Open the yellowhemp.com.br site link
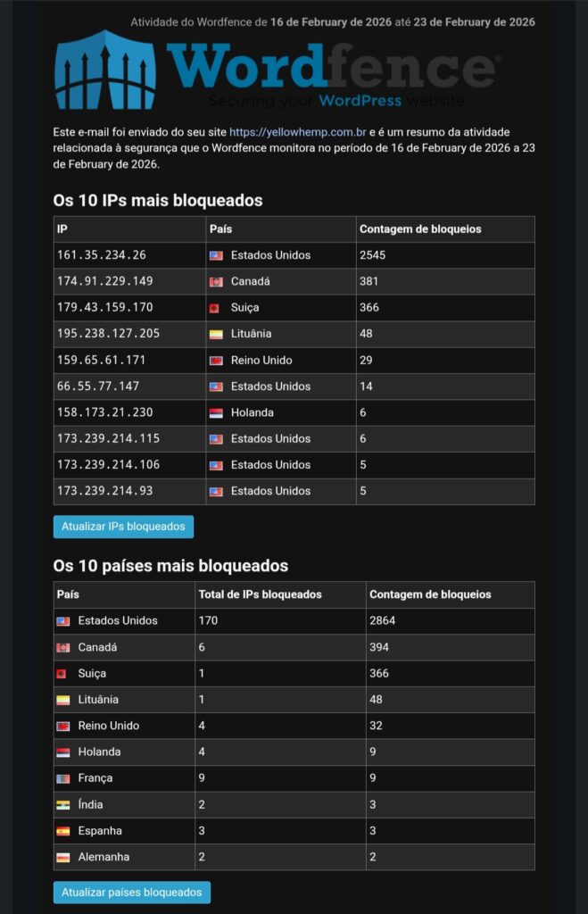The image size is (588, 914). click(x=297, y=132)
